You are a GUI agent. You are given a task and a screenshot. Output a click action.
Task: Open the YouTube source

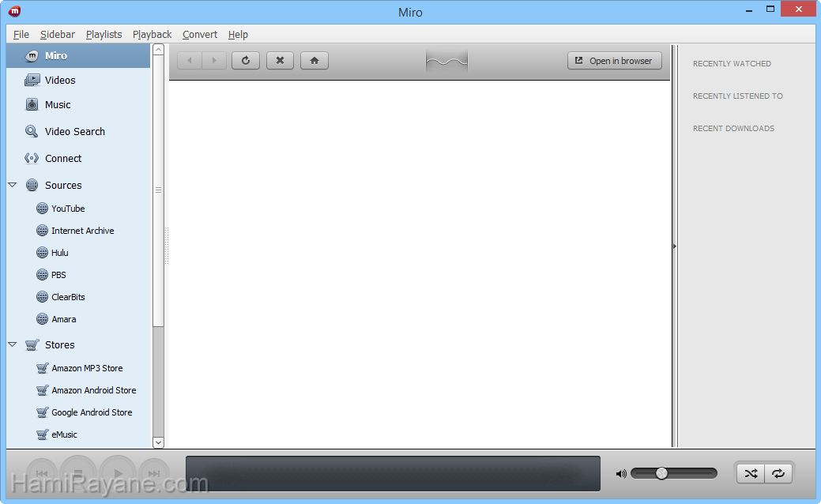pos(68,209)
